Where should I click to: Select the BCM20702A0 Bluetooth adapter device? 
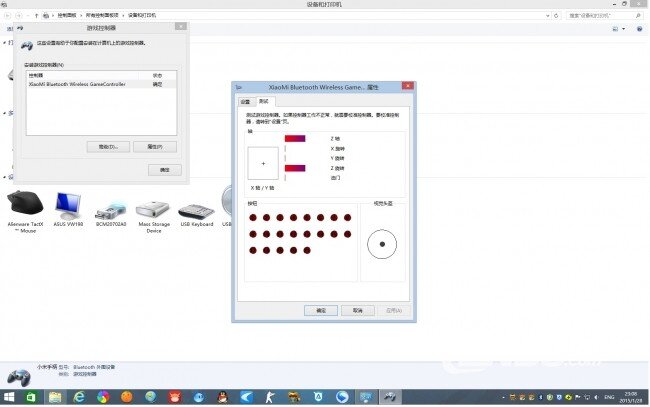(x=111, y=213)
